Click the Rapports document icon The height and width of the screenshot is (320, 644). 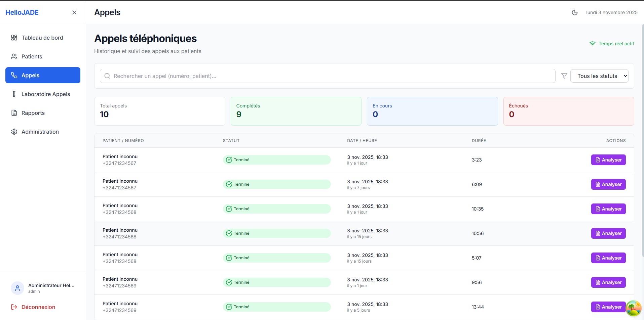[x=14, y=113]
